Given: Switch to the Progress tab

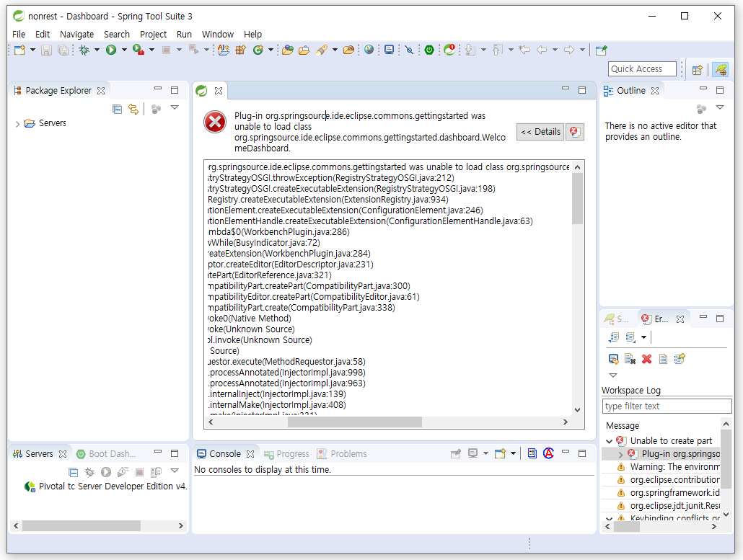Looking at the screenshot, I should (x=286, y=453).
